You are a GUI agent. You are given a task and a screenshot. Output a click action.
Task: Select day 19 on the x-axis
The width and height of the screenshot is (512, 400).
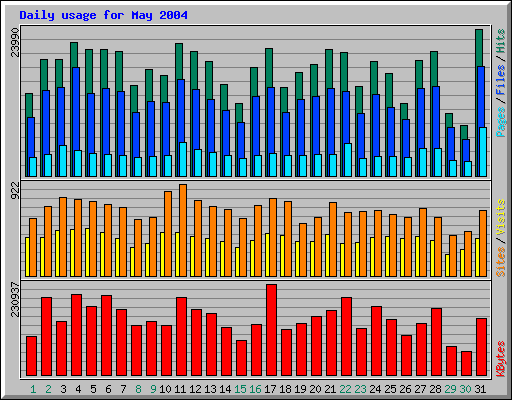click(300, 389)
